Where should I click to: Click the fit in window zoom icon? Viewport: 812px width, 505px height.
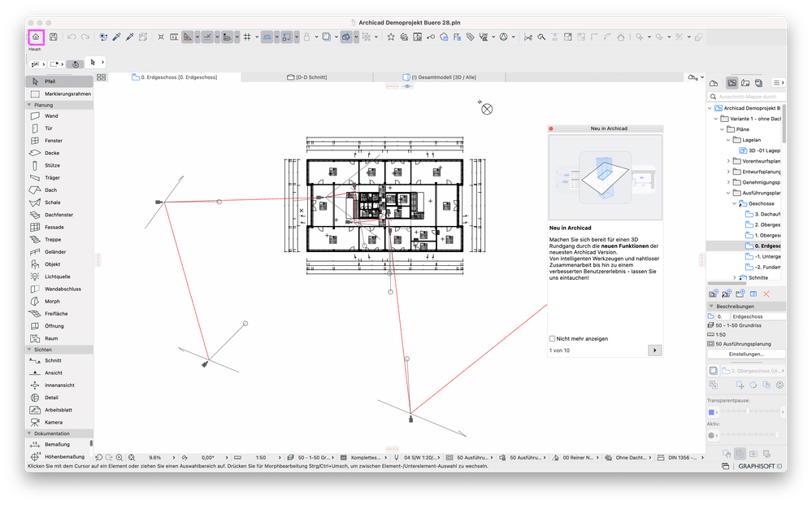[132, 458]
